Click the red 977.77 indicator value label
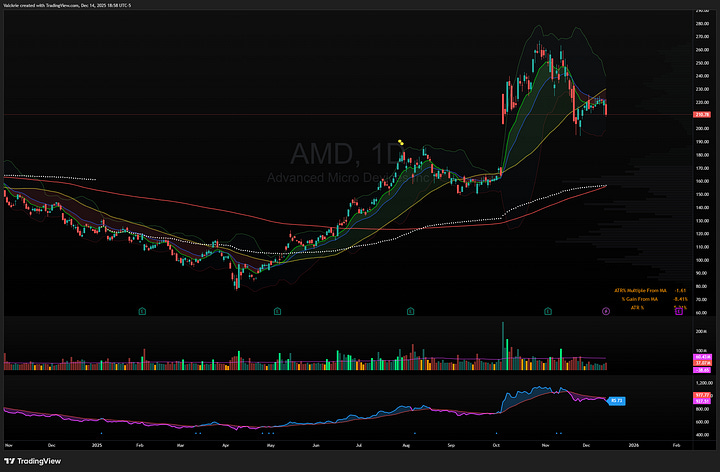Screen dimensions: 720x472 tap(703, 395)
